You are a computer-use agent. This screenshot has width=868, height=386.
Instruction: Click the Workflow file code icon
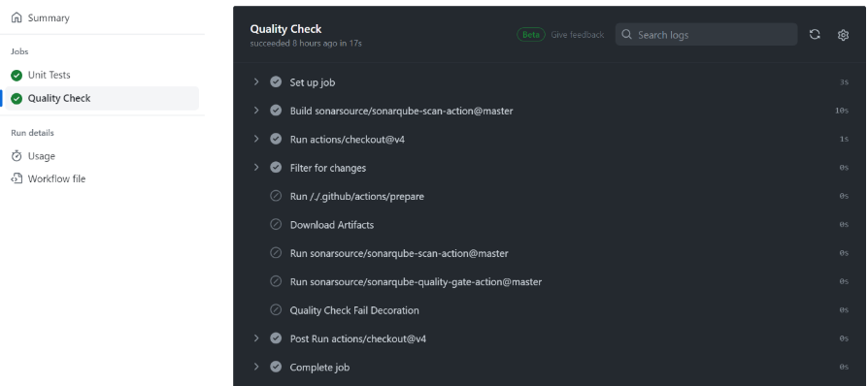click(17, 178)
